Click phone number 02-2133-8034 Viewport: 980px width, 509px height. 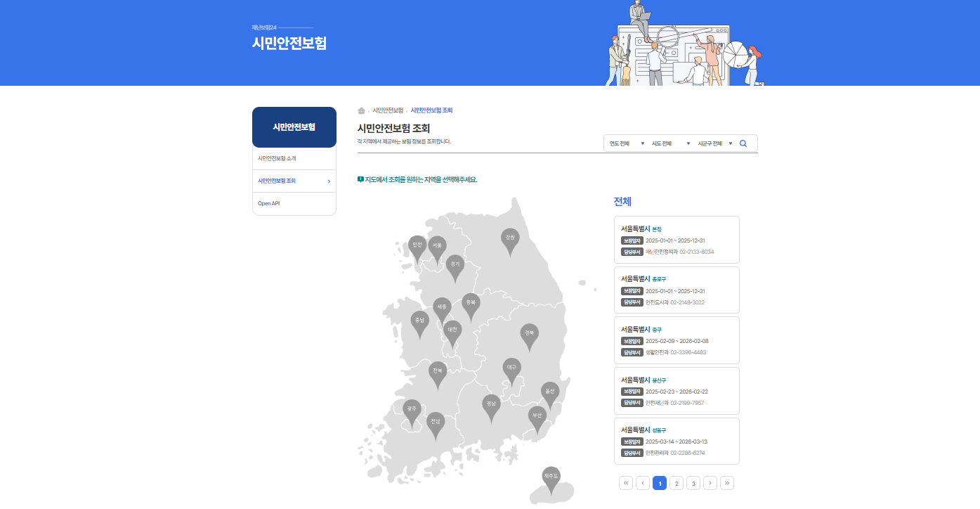[697, 252]
